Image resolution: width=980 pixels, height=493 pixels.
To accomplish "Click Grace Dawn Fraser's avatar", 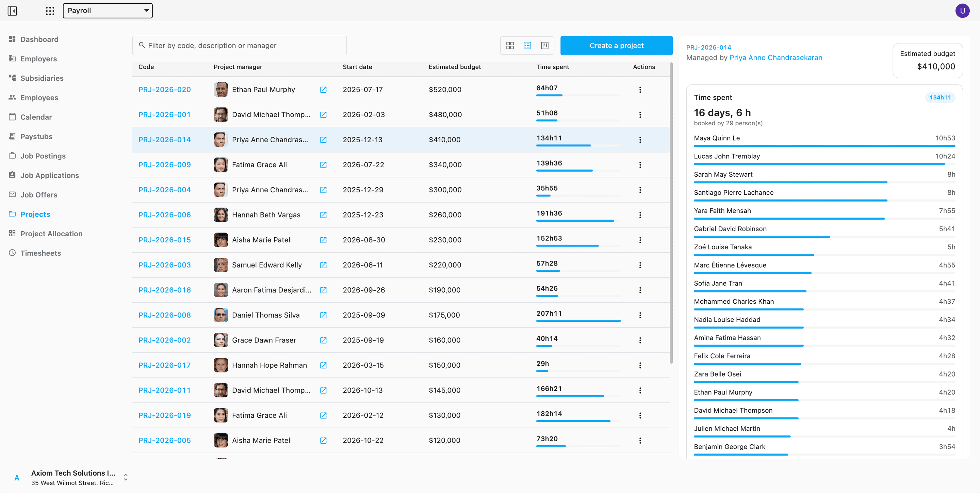I will click(x=220, y=340).
